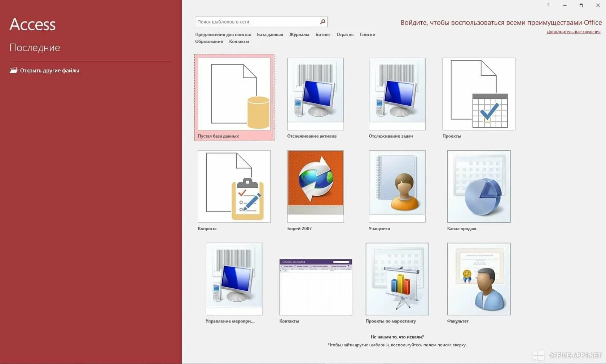Search suggestion Журналы
This screenshot has width=606, height=364.
[299, 35]
